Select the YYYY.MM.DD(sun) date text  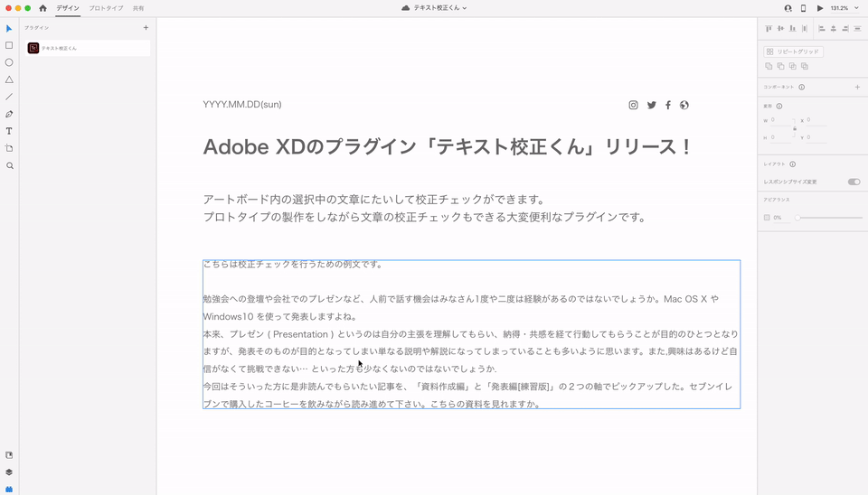point(242,105)
